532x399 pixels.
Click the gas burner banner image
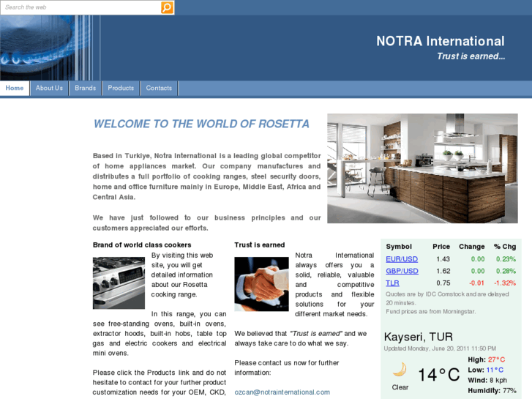click(50, 48)
